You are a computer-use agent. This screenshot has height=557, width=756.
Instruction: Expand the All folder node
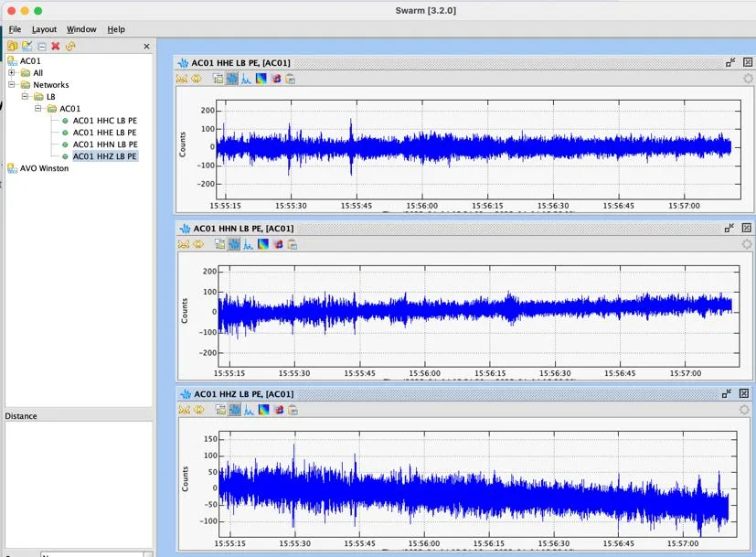tap(12, 73)
